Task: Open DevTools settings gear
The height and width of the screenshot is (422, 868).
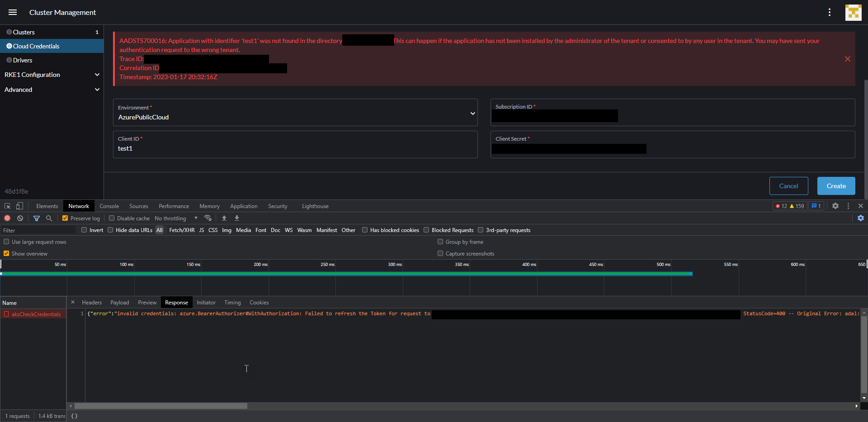Action: coord(835,206)
